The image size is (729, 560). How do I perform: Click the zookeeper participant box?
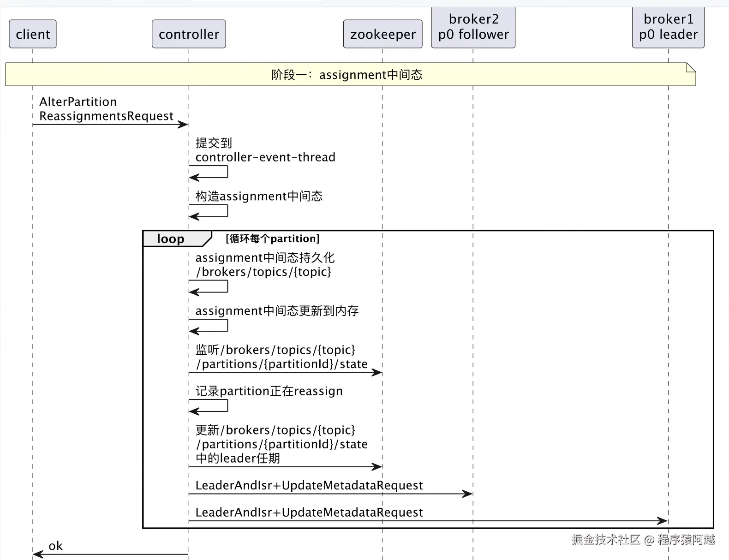[382, 34]
